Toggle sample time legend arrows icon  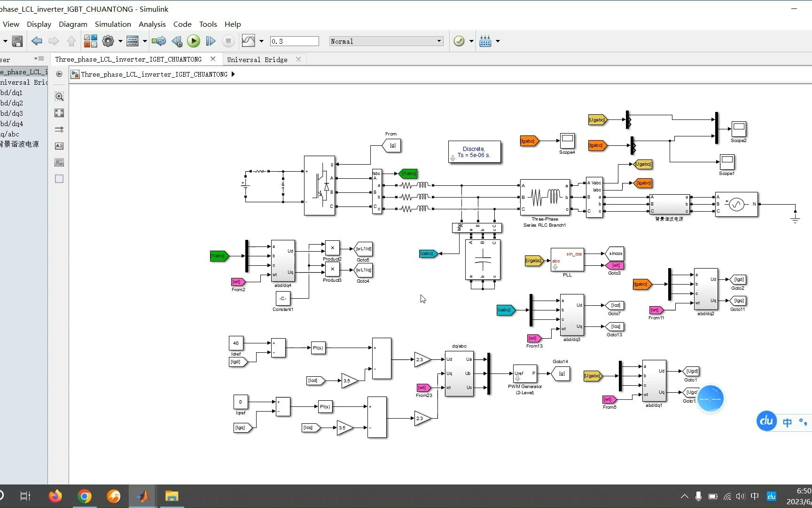(59, 129)
